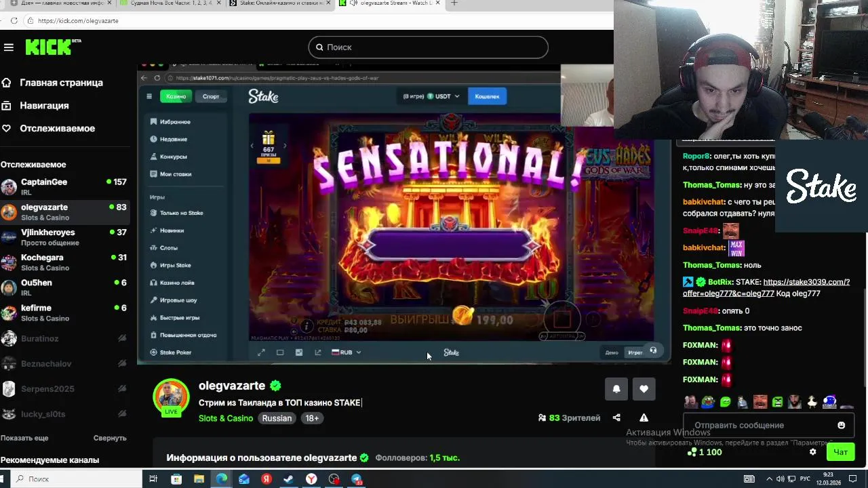Open the RUB currency dropdown below the game
Screen dimensions: 868x488
point(346,352)
